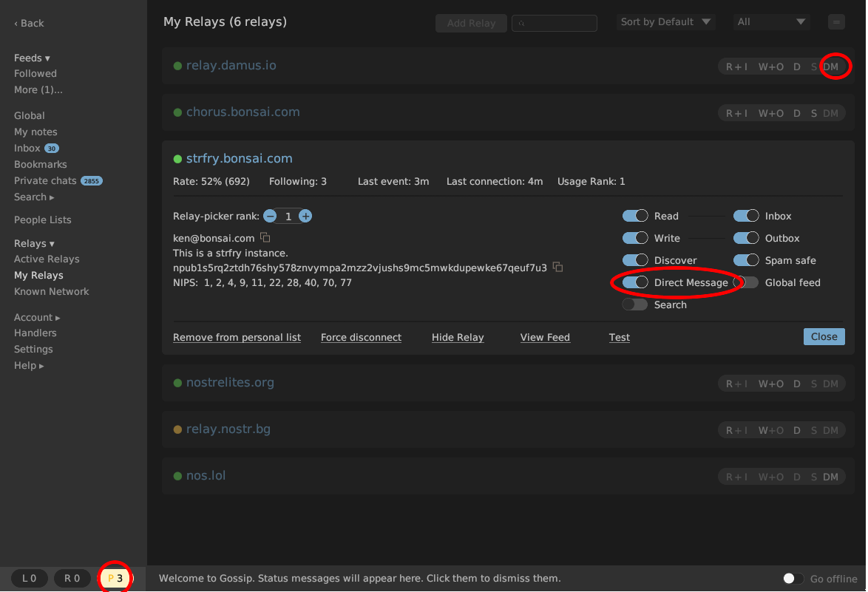Disable the Outbox toggle
The image size is (868, 592).
click(746, 238)
